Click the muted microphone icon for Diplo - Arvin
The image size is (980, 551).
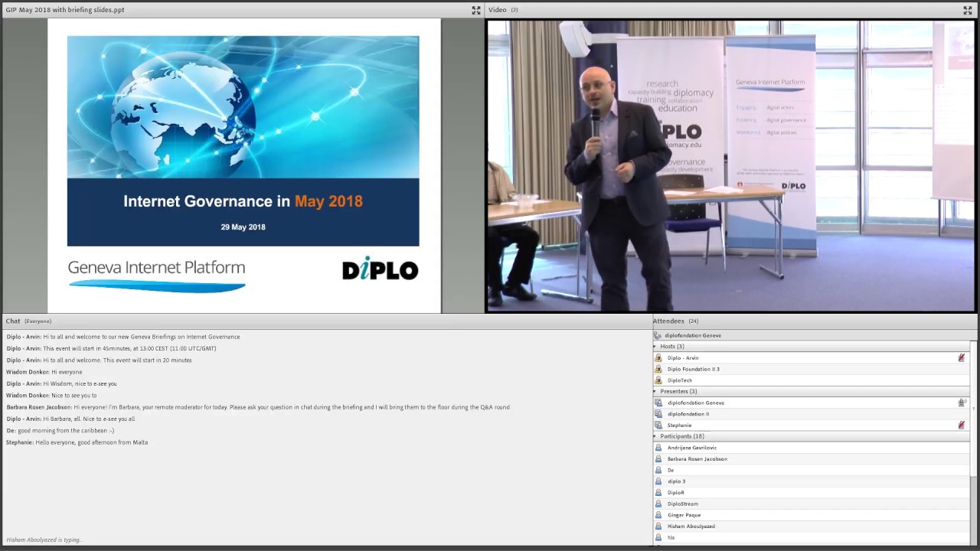pyautogui.click(x=962, y=357)
